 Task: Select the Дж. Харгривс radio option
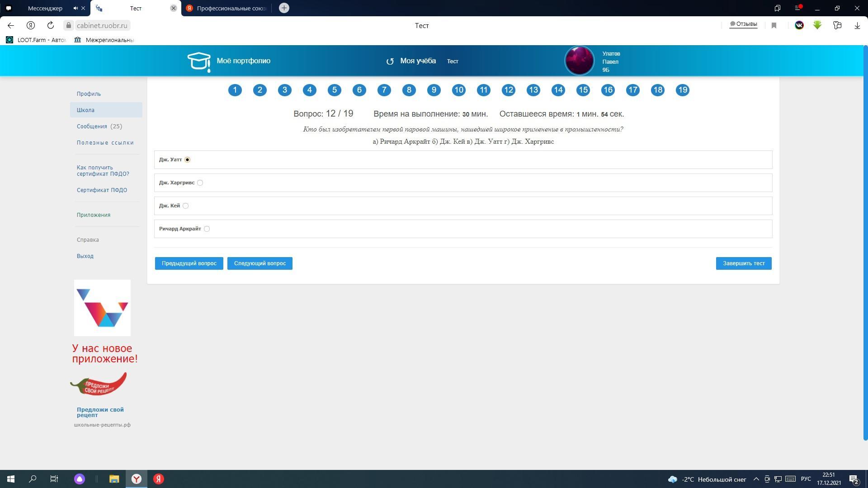point(200,183)
